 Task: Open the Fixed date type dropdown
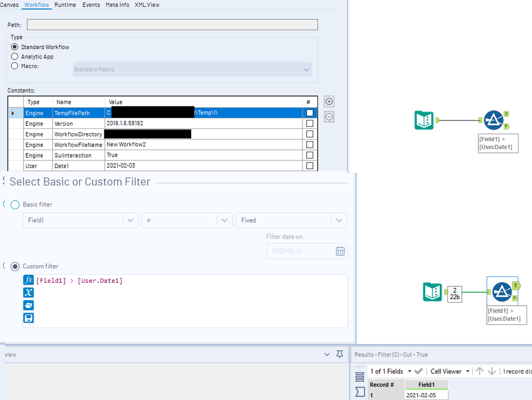[292, 220]
